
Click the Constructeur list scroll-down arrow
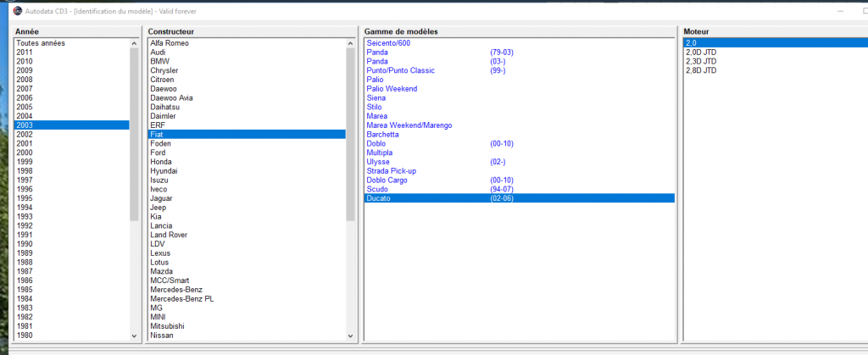[x=350, y=336]
